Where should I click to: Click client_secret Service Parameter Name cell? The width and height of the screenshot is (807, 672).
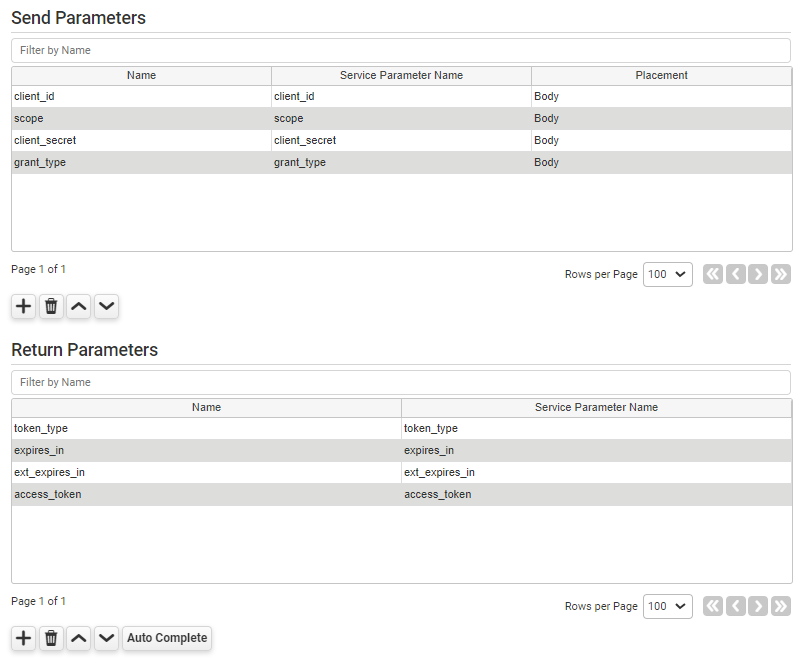(401, 140)
